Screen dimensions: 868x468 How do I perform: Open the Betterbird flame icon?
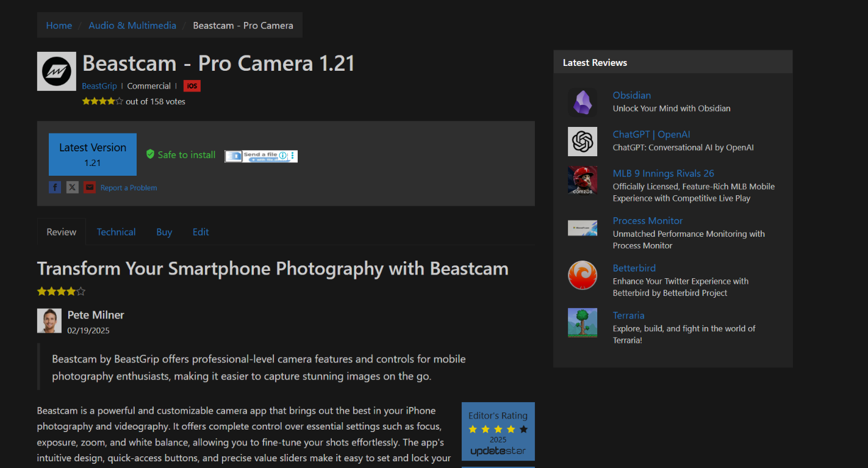[583, 275]
